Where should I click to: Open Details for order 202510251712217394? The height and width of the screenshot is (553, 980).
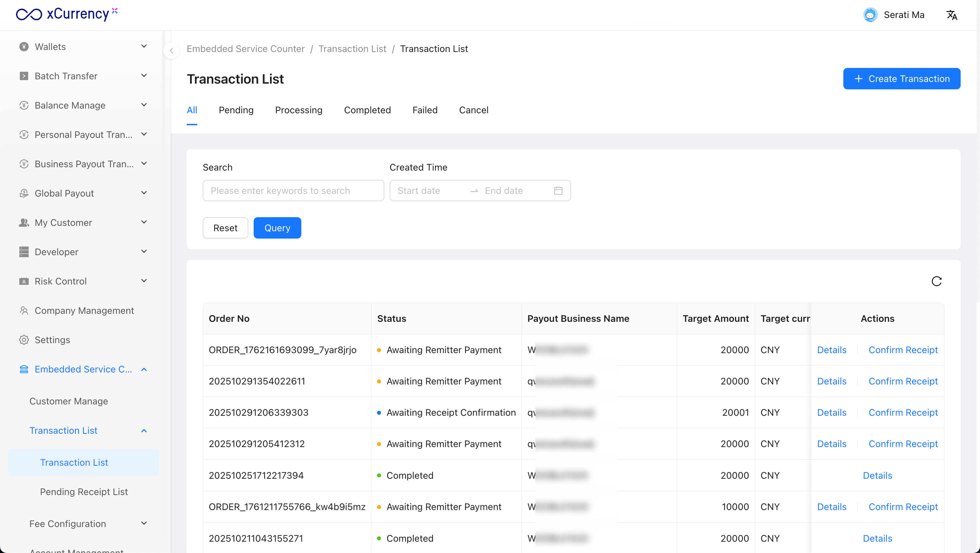click(x=877, y=475)
